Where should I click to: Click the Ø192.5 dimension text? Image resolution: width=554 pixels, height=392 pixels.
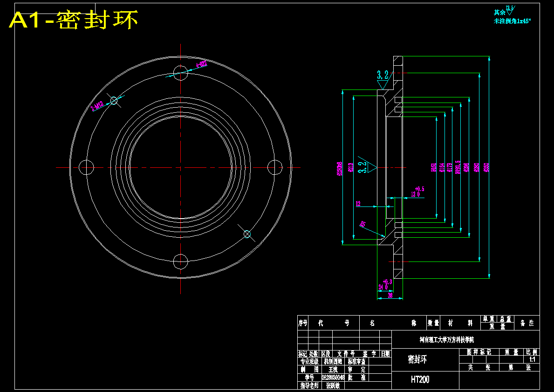[458, 167]
